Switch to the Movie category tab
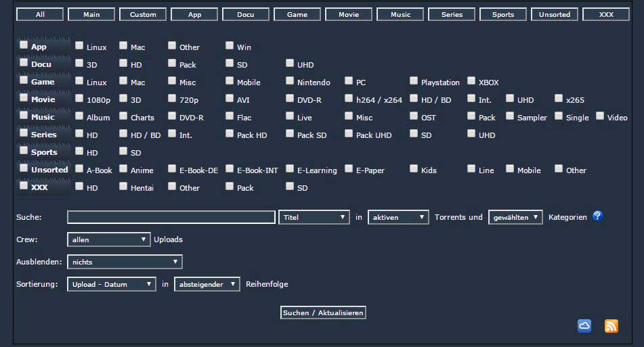 click(349, 14)
